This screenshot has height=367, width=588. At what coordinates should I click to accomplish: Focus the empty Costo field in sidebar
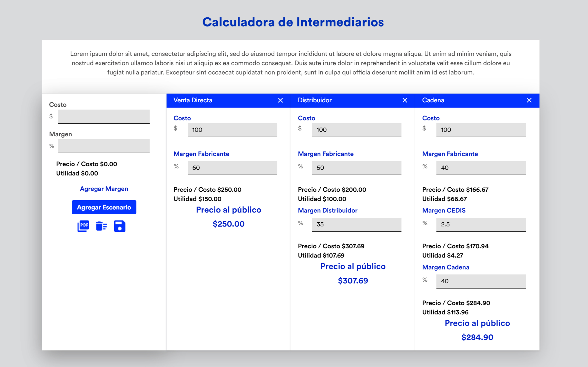point(104,116)
